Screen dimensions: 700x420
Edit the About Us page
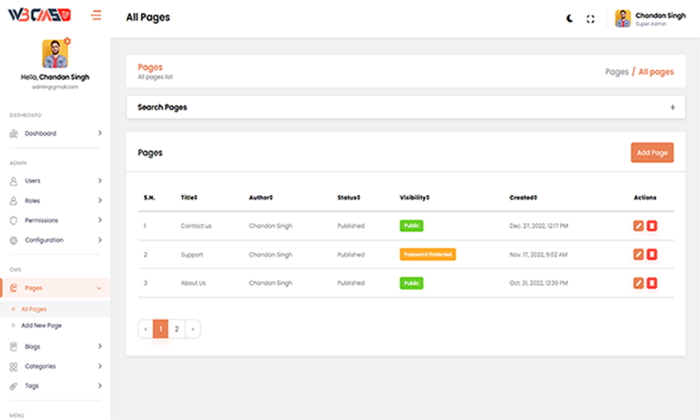pyautogui.click(x=639, y=283)
